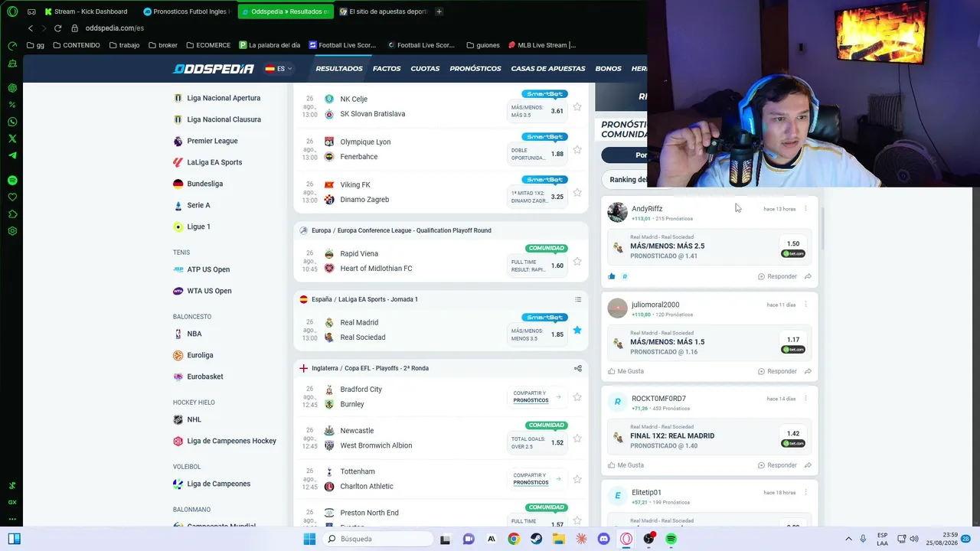The height and width of the screenshot is (551, 980).
Task: Add a new browser tab with plus icon
Action: (x=439, y=11)
